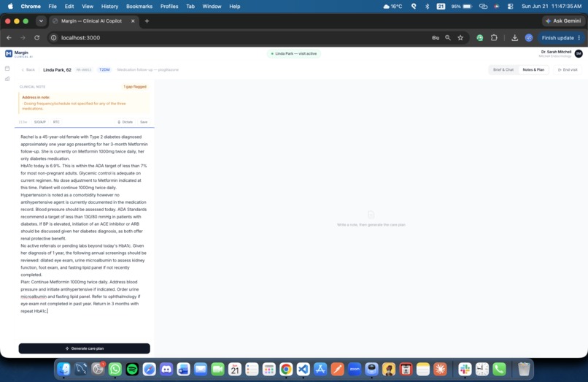588x382 pixels.
Task: Open the Extensions puzzle icon
Action: pos(494,38)
